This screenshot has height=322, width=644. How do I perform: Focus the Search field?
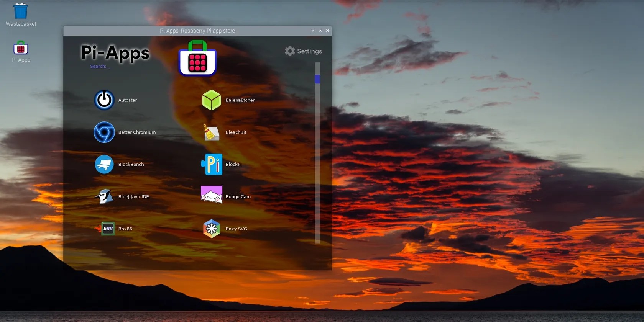click(100, 66)
